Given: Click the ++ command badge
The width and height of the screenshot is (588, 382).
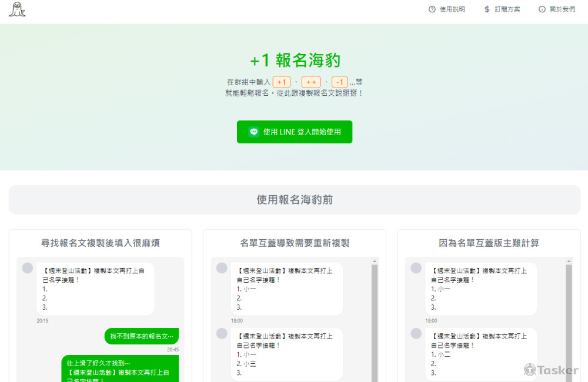Looking at the screenshot, I should point(311,82).
